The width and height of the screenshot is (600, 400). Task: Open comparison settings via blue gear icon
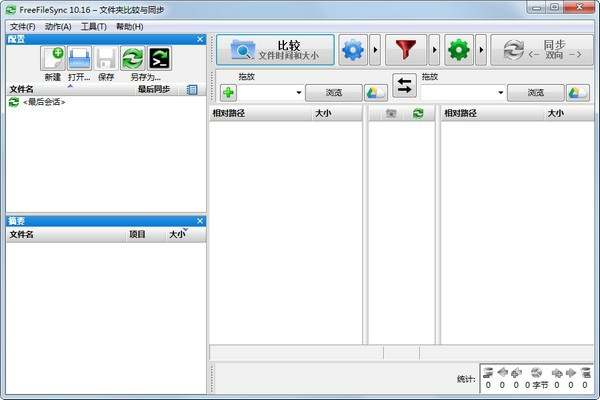[x=353, y=49]
